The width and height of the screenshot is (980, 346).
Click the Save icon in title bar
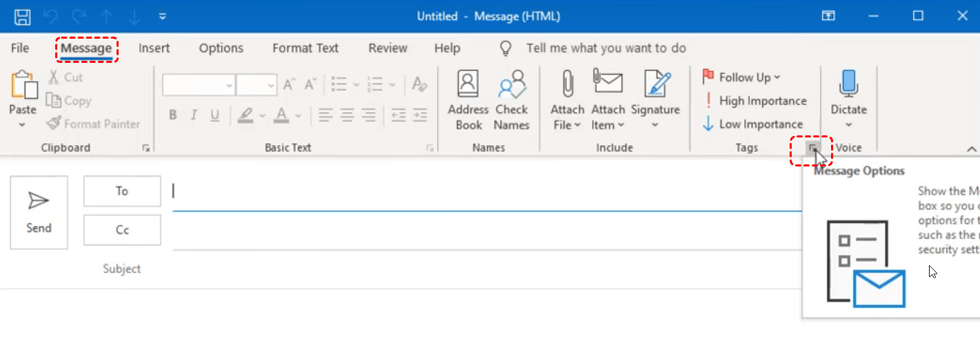pos(22,16)
